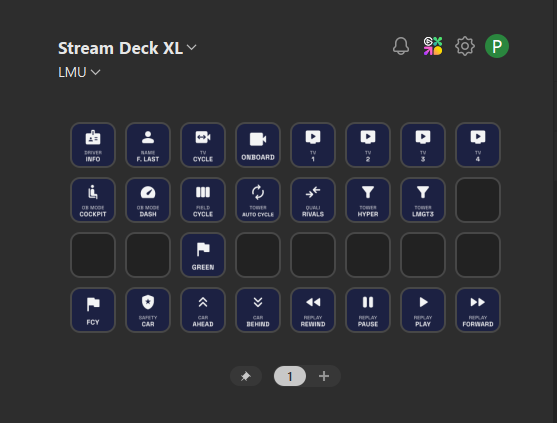
Task: Select the Tower Hyper filter key
Action: [368, 200]
